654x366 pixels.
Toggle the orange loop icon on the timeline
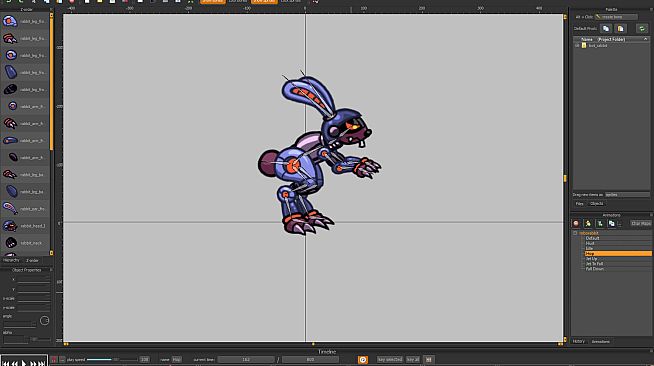coord(363,359)
